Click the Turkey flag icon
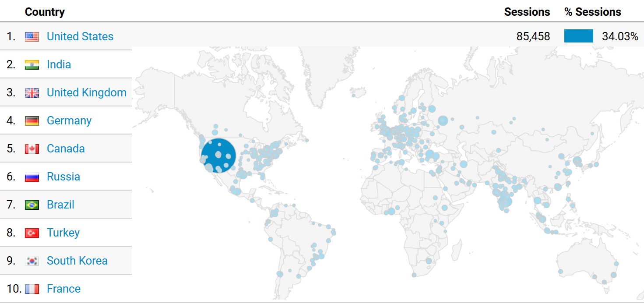Viewport: 644px width, 304px height. click(x=32, y=233)
